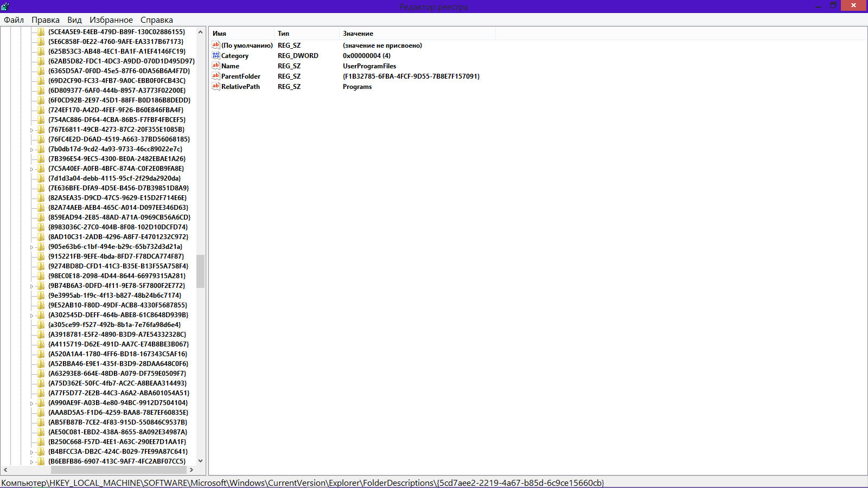
Task: Click folder icon of key {AAA8D5A5-F1D6-4259-BAA8-78E7EF60835E}
Action: point(41,413)
